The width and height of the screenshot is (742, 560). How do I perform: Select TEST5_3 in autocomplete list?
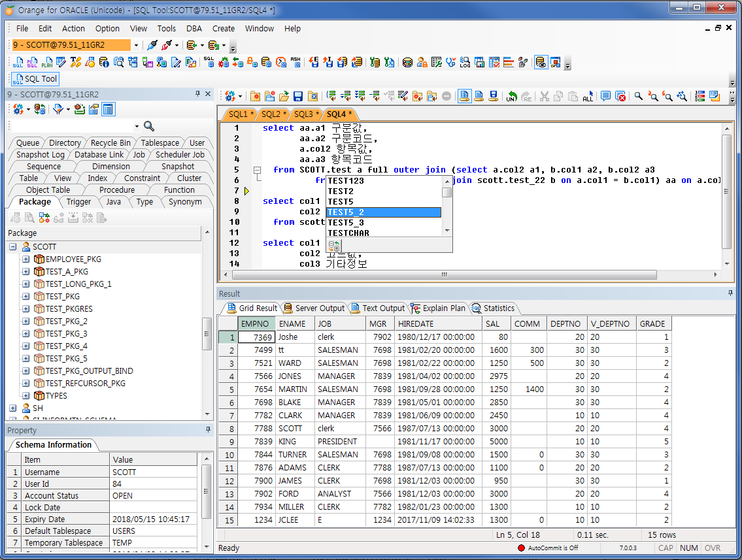click(384, 222)
